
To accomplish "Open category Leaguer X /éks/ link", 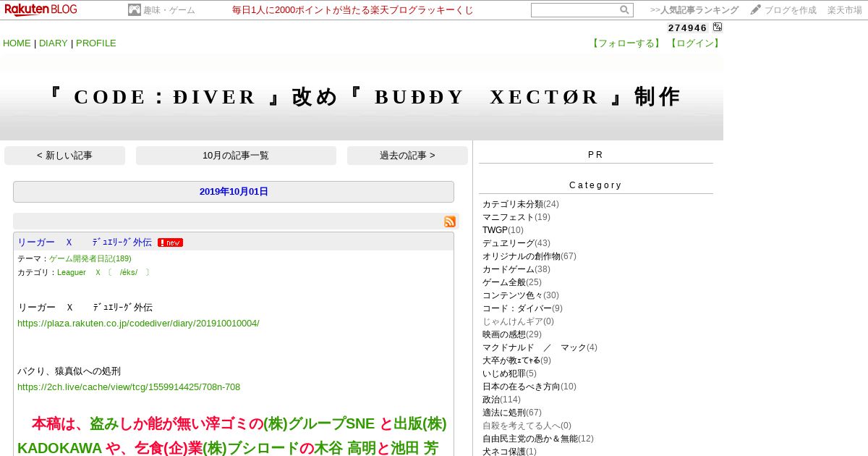I will tap(103, 273).
